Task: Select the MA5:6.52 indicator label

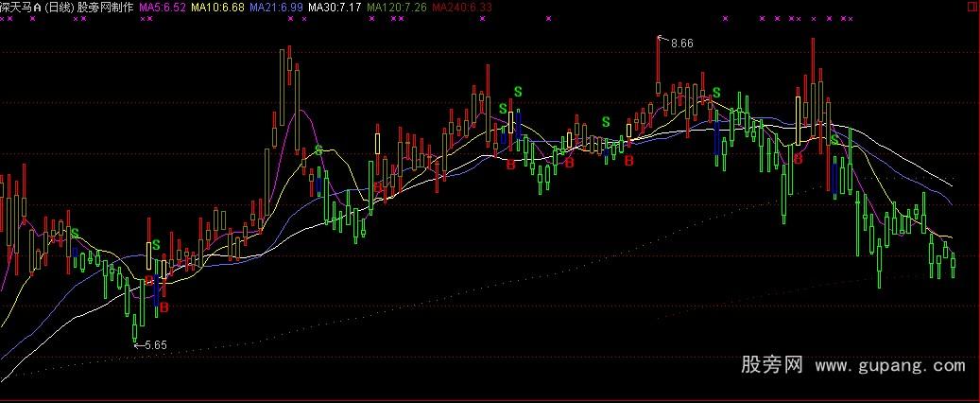Action: (x=163, y=8)
